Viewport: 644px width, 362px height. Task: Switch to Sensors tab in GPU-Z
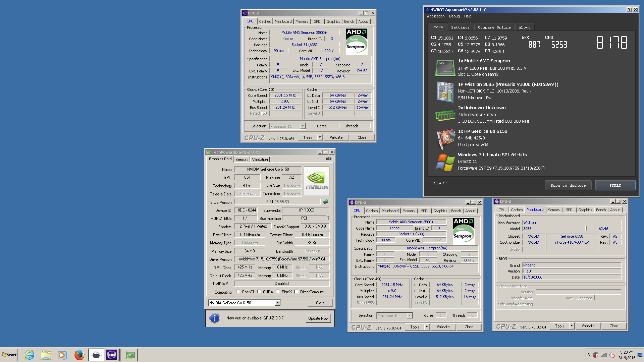[x=242, y=160]
